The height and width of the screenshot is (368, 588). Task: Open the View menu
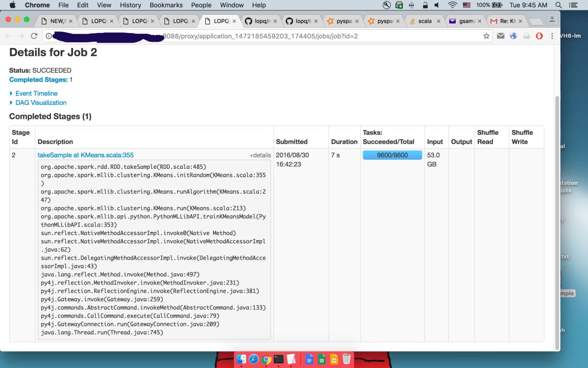[x=104, y=5]
